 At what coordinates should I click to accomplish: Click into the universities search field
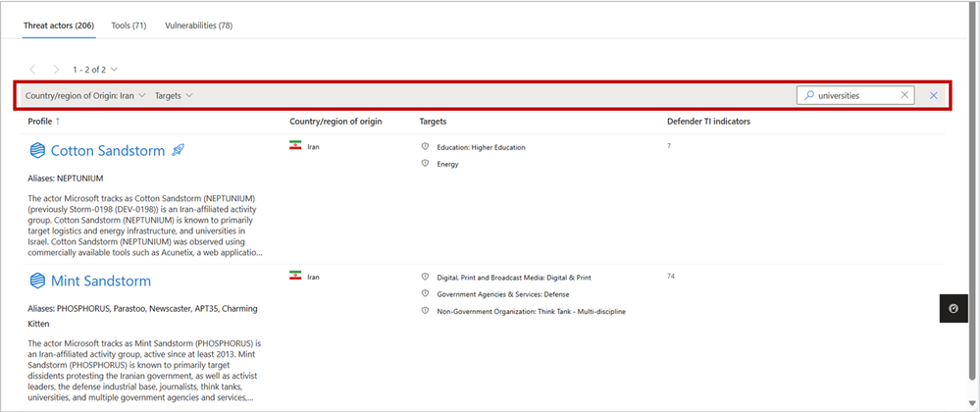tap(855, 96)
